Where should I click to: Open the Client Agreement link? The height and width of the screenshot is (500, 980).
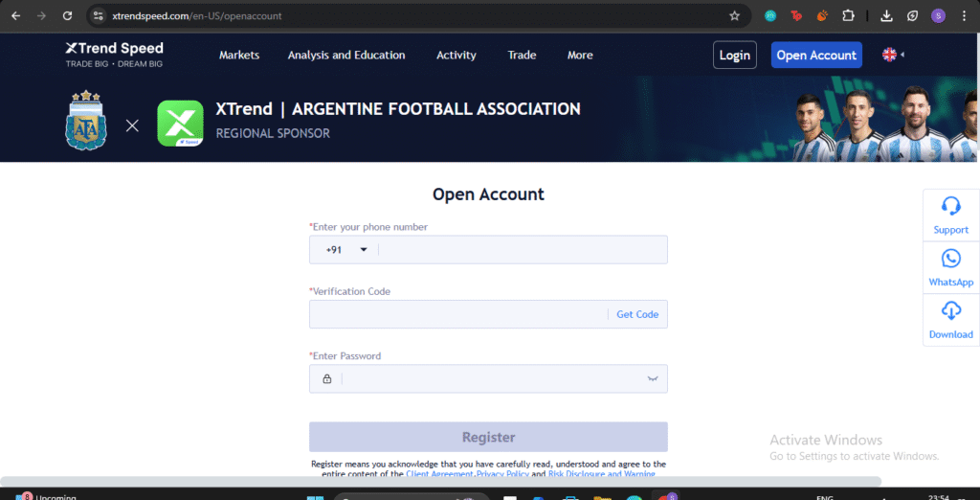pyautogui.click(x=440, y=474)
